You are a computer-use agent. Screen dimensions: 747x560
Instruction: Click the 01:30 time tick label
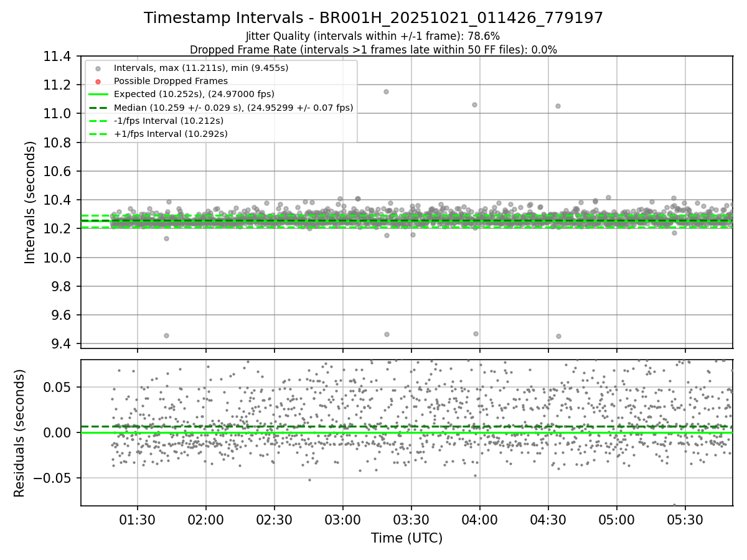point(137,519)
